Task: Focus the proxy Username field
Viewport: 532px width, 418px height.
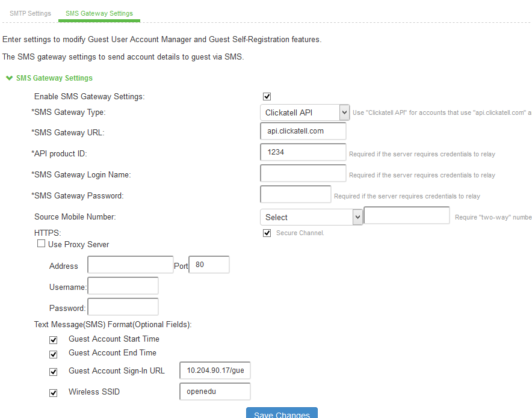Action: click(x=123, y=286)
